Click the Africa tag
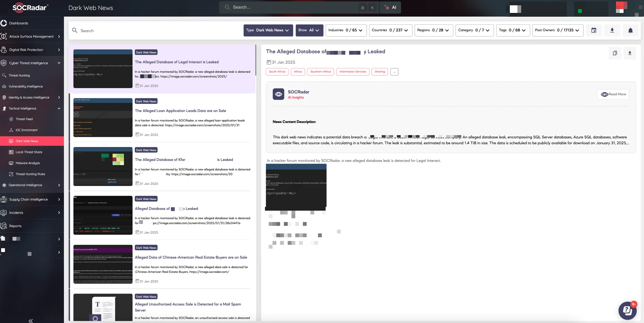 click(298, 72)
